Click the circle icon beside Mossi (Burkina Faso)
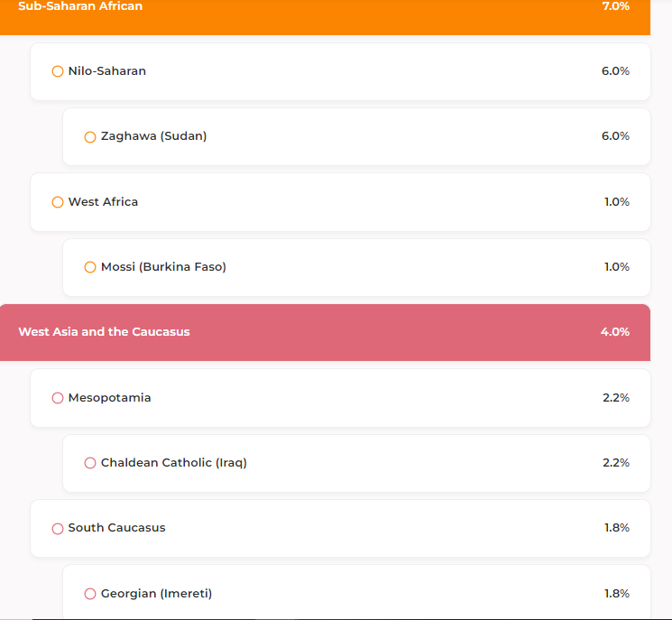The image size is (672, 620). [90, 267]
